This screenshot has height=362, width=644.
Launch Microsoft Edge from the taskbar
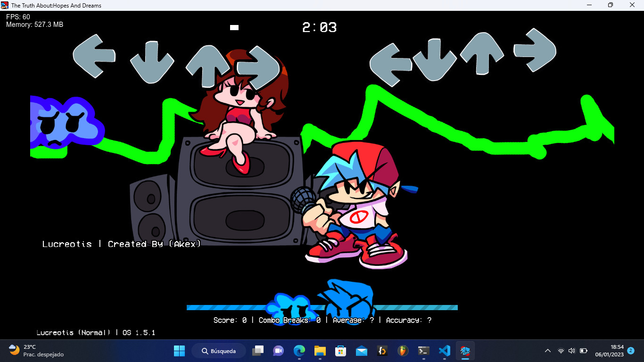299,351
